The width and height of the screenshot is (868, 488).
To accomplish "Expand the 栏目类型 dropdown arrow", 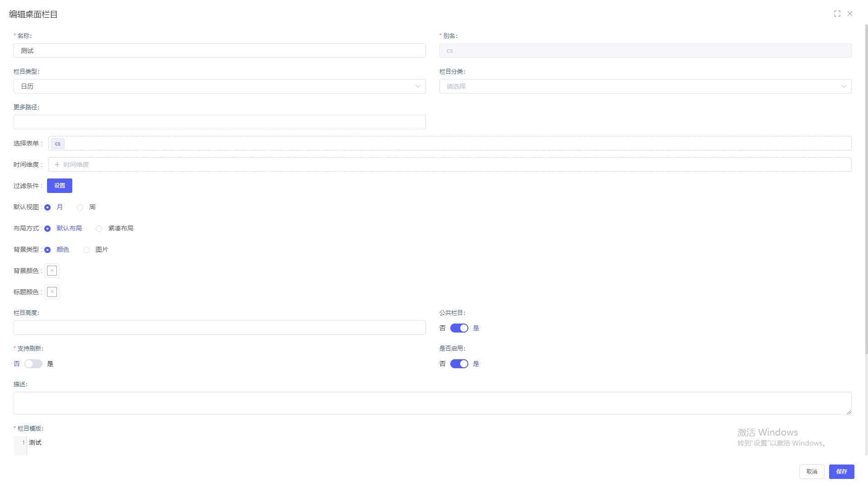I will point(418,86).
